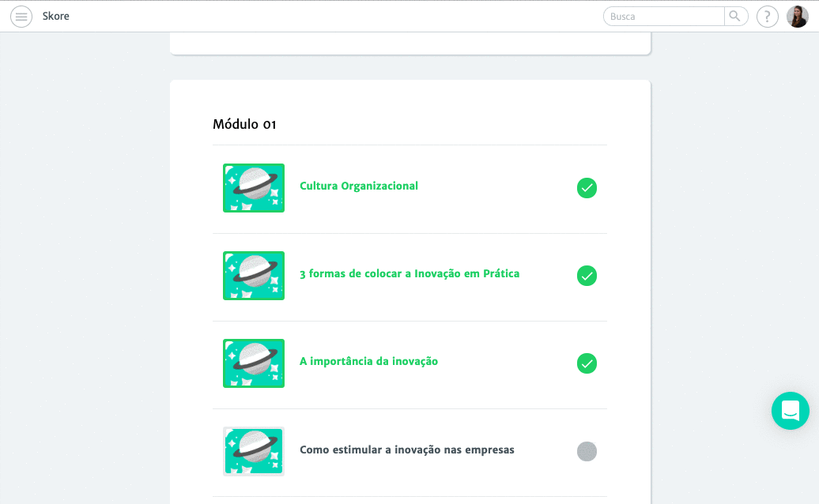
Task: Open the chat support bubble
Action: point(791,411)
